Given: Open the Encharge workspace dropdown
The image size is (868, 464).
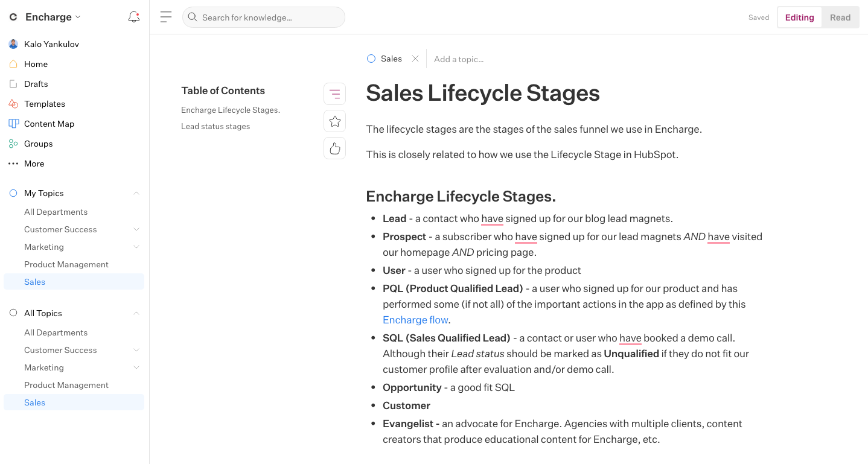Looking at the screenshot, I should click(x=53, y=17).
